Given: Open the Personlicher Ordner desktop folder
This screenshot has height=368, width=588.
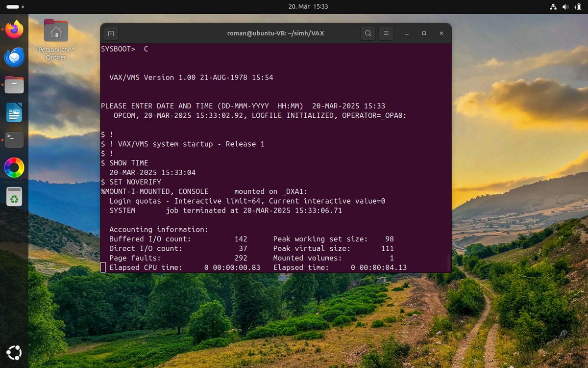Looking at the screenshot, I should coord(56,40).
